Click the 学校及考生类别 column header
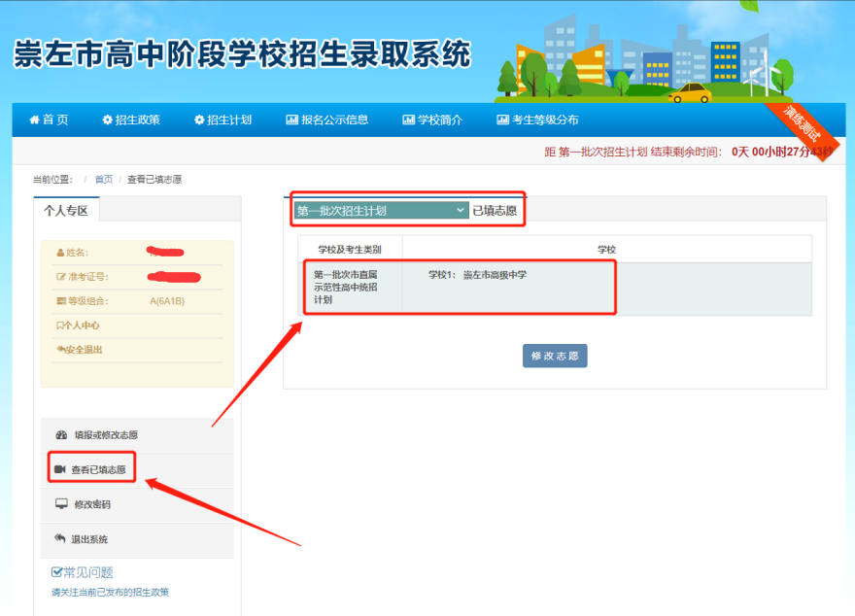 (349, 250)
